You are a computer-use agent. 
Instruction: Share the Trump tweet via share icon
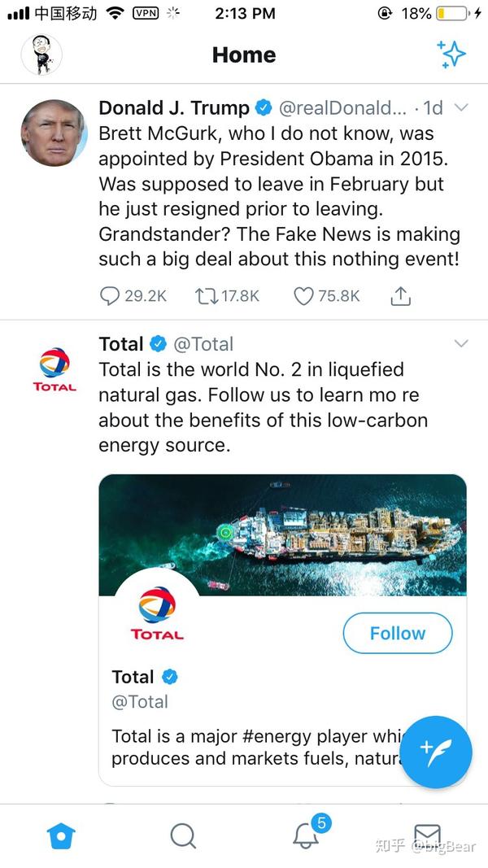400,296
